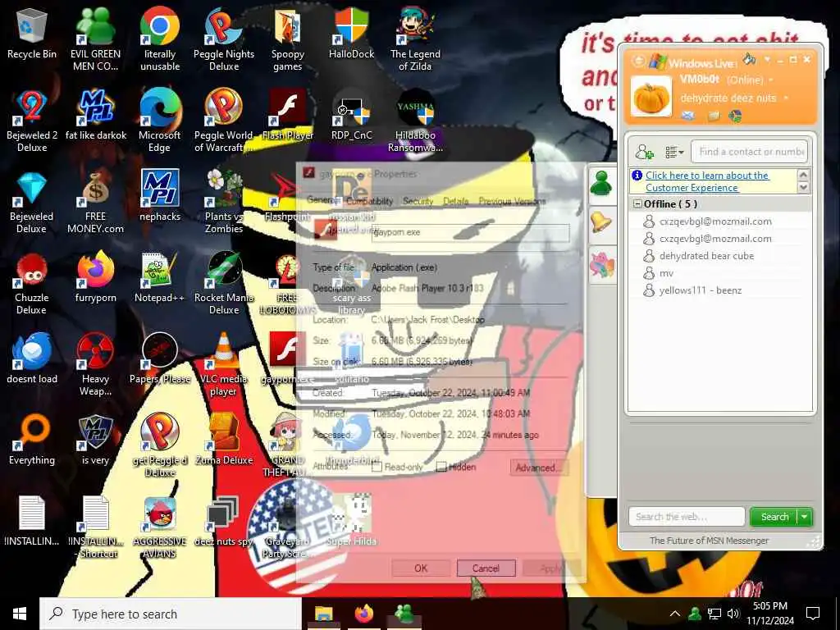Open the Recycle Bin desktop icon

coord(32,34)
